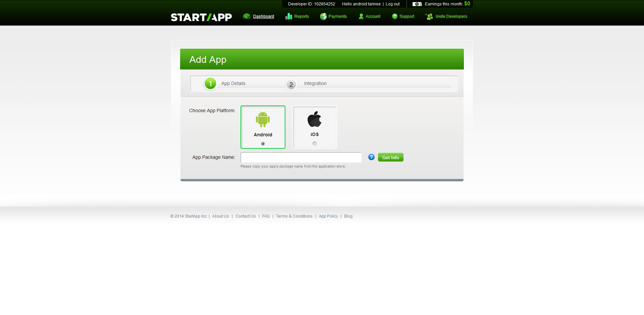This screenshot has width=644, height=315.
Task: Click the Invite Developers people icon
Action: (x=429, y=16)
